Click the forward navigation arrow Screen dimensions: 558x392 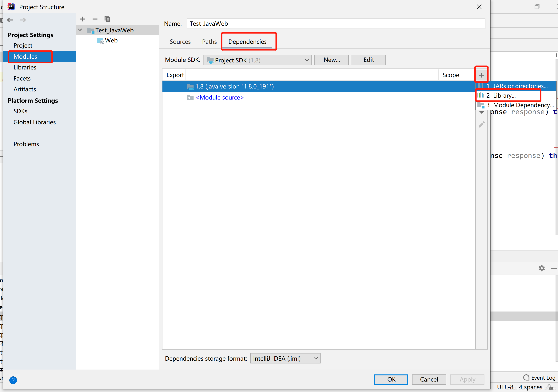click(x=23, y=20)
